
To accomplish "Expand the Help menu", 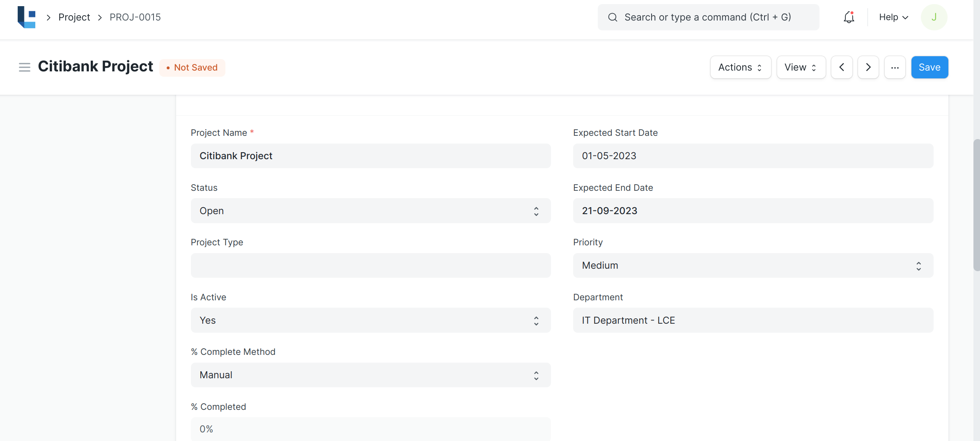I will click(893, 17).
